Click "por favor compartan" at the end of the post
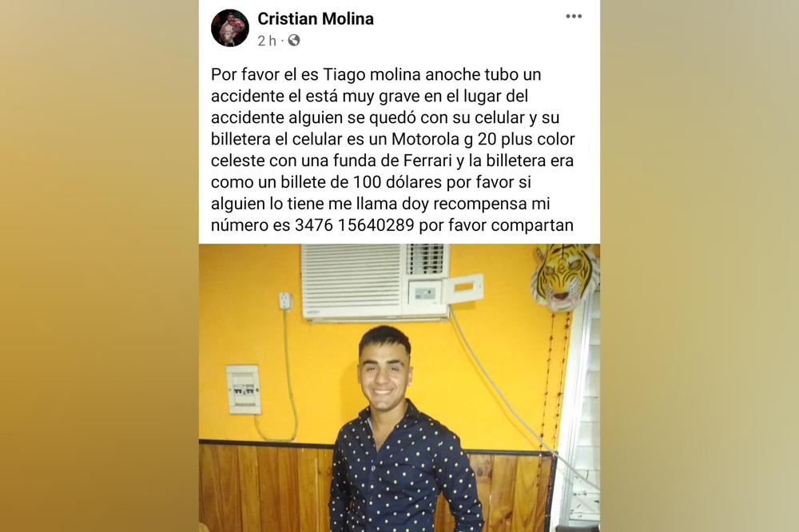Viewport: 799px width, 532px height. pos(496,225)
